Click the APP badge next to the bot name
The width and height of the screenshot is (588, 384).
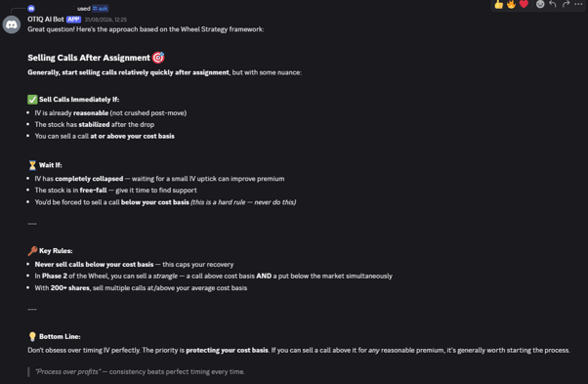(x=73, y=20)
